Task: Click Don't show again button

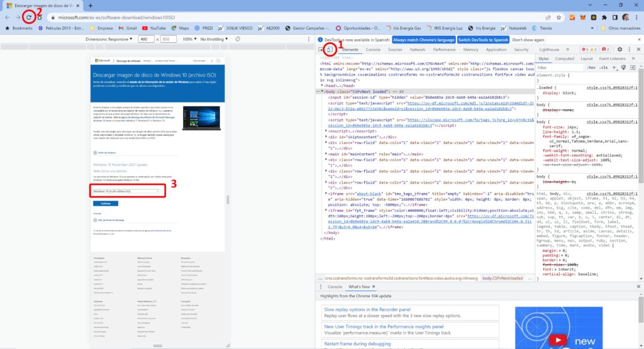Action: pyautogui.click(x=528, y=40)
